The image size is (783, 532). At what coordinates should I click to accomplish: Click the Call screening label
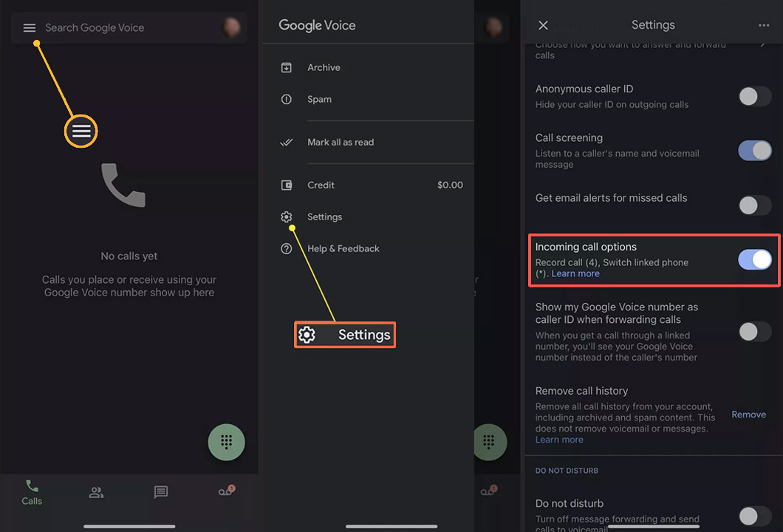[x=569, y=138]
